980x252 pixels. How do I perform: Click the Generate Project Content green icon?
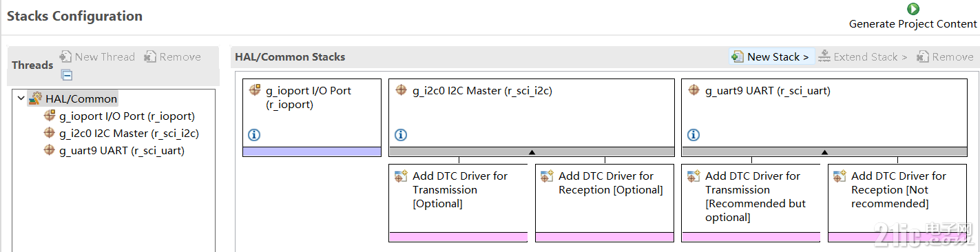(x=913, y=9)
